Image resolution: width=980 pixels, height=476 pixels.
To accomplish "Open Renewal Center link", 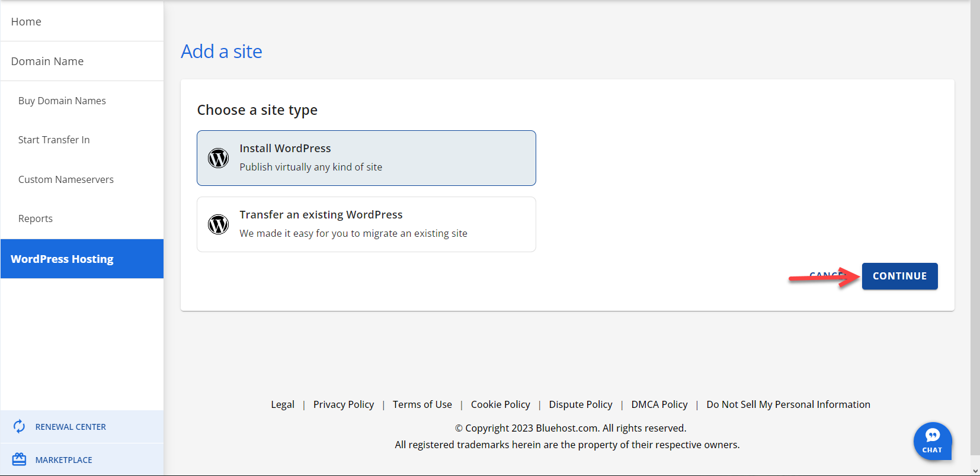I will 71,427.
